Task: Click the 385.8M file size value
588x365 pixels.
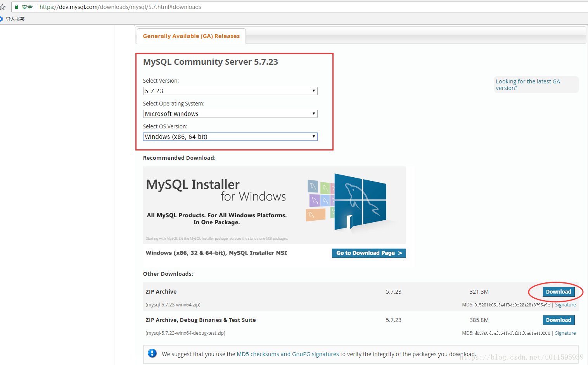Action: click(479, 320)
